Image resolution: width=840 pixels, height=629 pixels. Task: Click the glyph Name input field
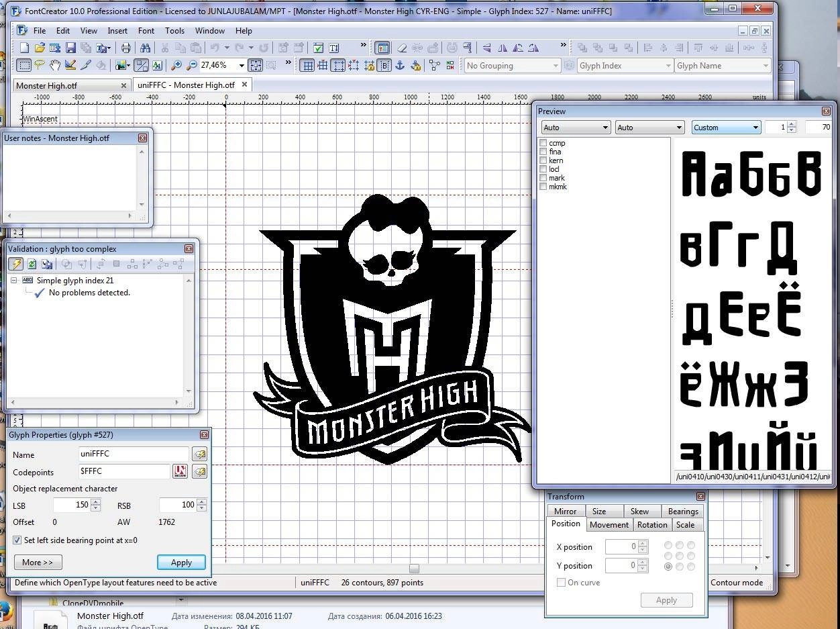point(134,454)
